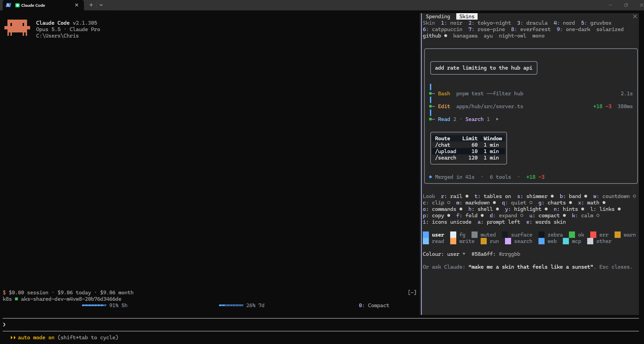Click the prompt input line
The height and width of the screenshot is (344, 644).
[321, 324]
